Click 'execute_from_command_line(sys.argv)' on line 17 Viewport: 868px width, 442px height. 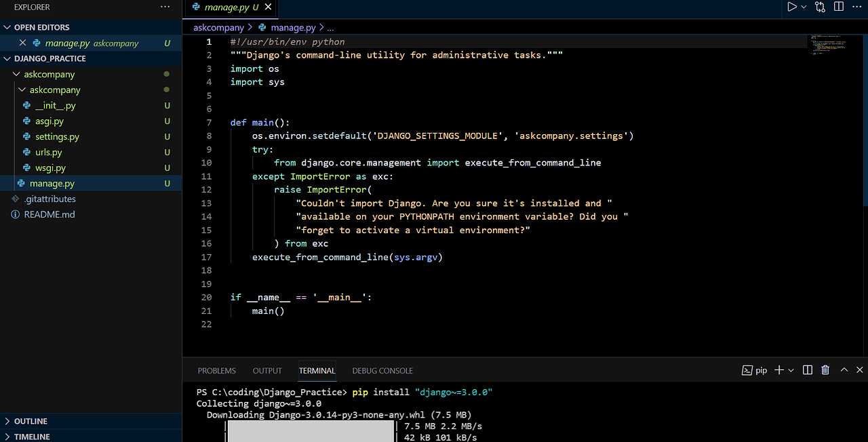(347, 257)
